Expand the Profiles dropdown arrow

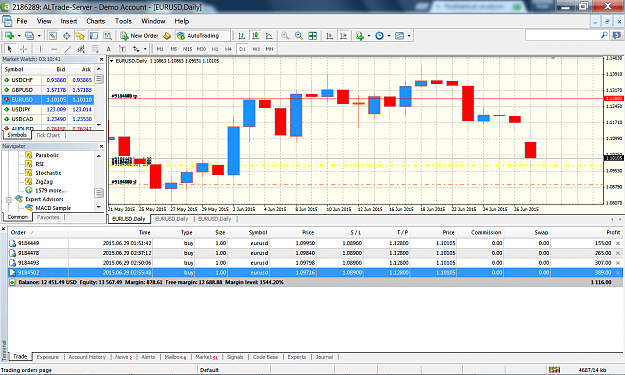[x=39, y=36]
